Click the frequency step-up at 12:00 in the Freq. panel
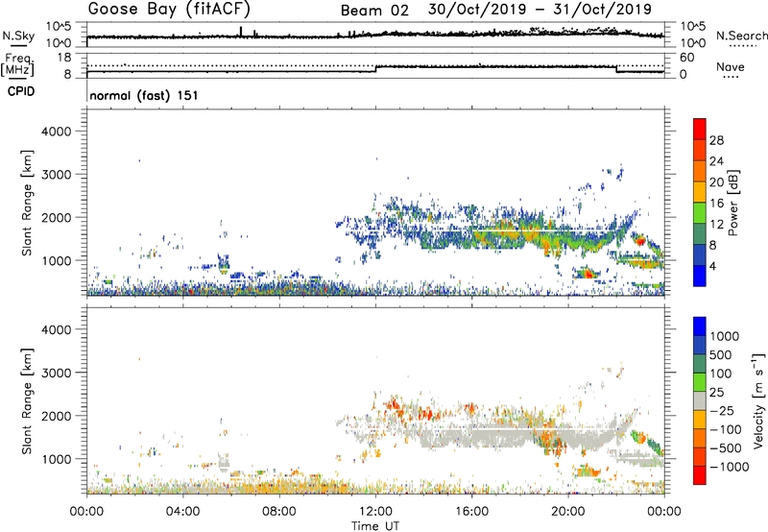The image size is (768, 532). (375, 69)
